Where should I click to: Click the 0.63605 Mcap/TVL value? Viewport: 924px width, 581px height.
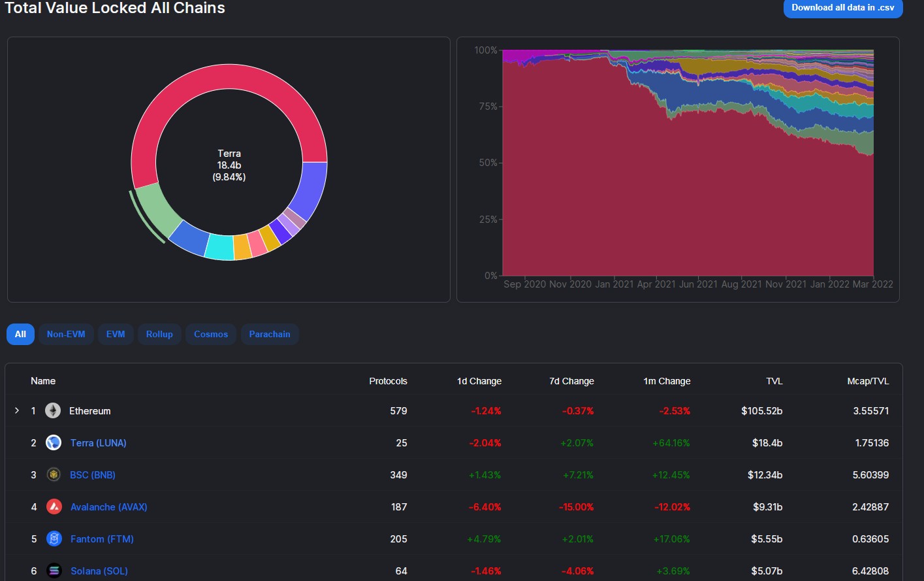tap(870, 539)
